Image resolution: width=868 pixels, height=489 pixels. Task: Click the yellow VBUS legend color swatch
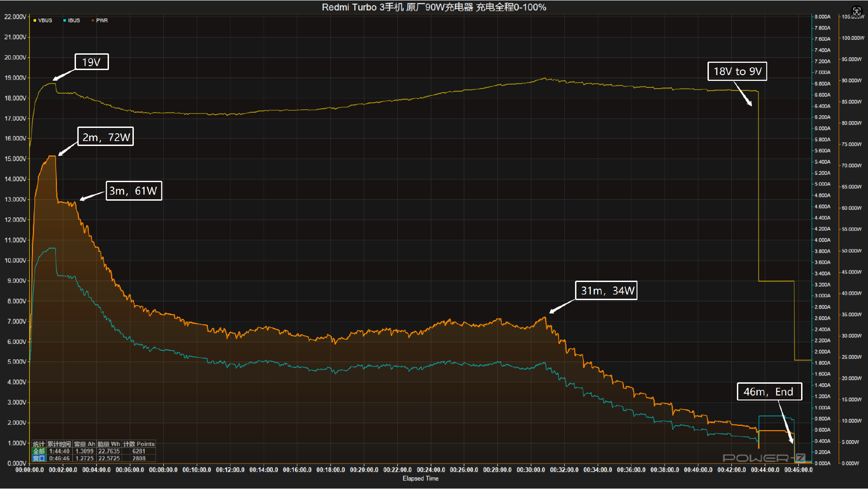click(35, 20)
